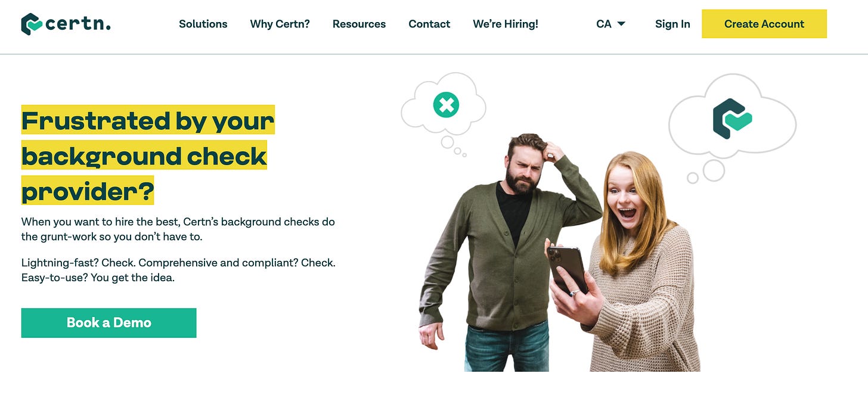Visit the We're Hiring! page
The height and width of the screenshot is (398, 868).
pos(506,24)
